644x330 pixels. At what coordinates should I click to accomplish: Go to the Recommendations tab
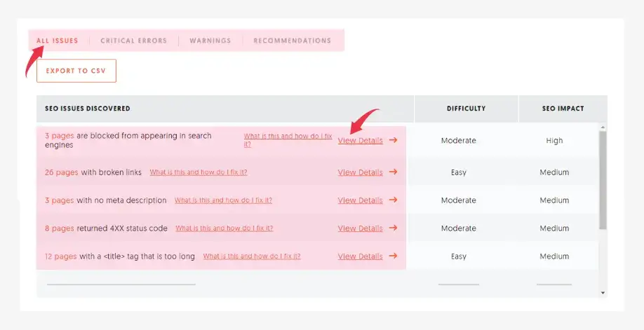[x=292, y=41]
